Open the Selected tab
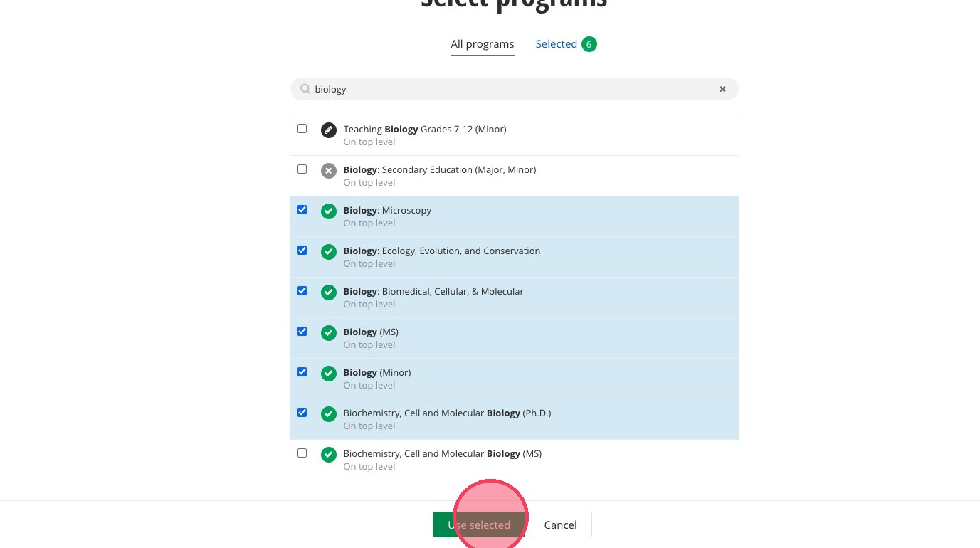 click(x=556, y=44)
